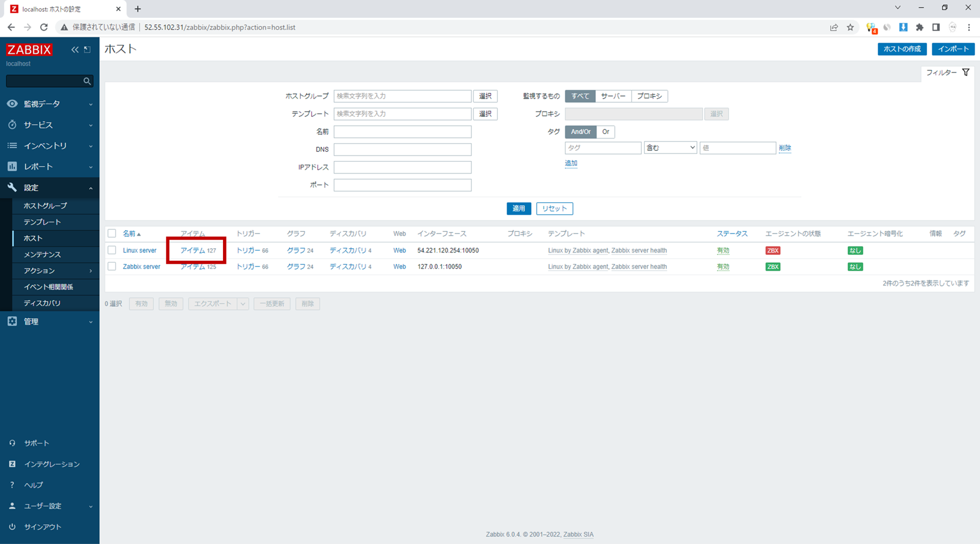Click リセット filter button
980x544 pixels.
click(x=555, y=209)
